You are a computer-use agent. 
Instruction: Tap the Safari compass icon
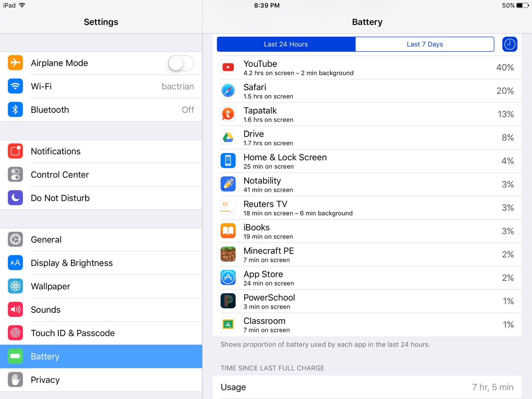[x=228, y=91]
